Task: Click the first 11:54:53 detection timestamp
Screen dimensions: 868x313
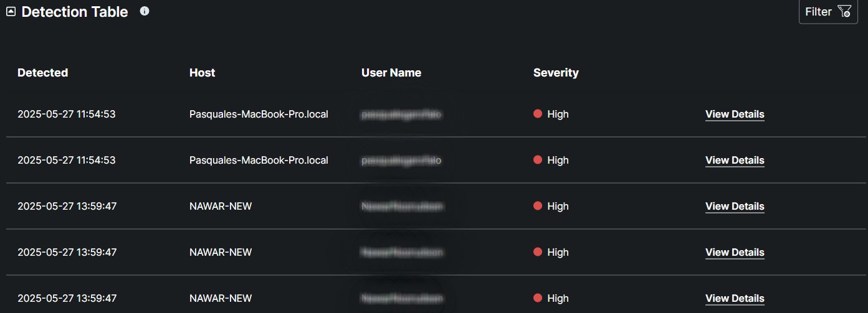Action: point(66,114)
